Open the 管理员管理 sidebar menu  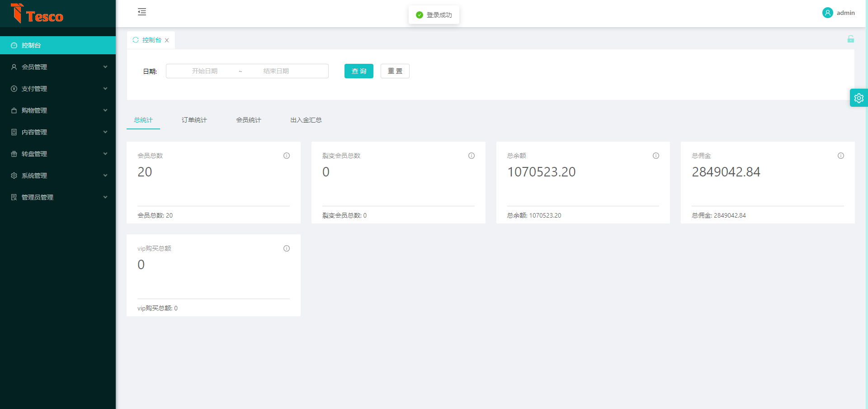tap(58, 197)
